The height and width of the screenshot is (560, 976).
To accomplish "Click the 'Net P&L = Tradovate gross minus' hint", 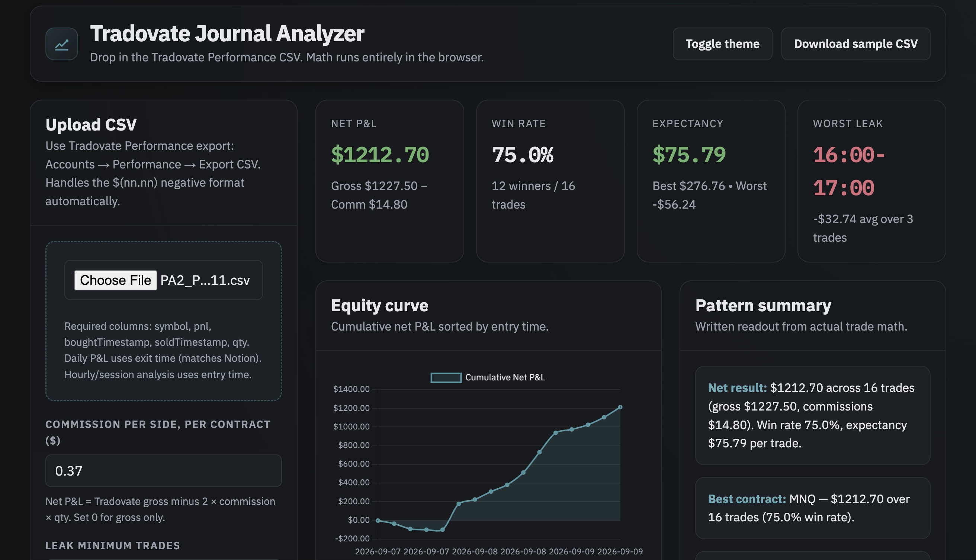I will tap(160, 509).
